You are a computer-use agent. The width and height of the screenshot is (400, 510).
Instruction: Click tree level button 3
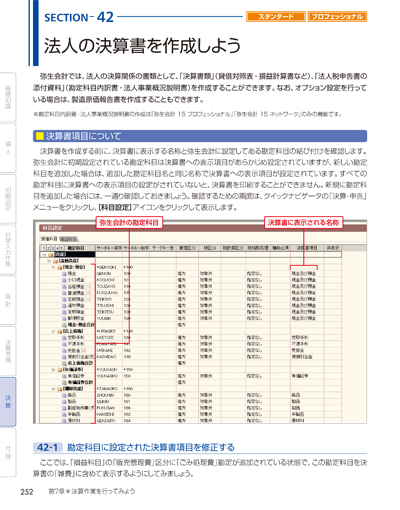pyautogui.click(x=53, y=248)
